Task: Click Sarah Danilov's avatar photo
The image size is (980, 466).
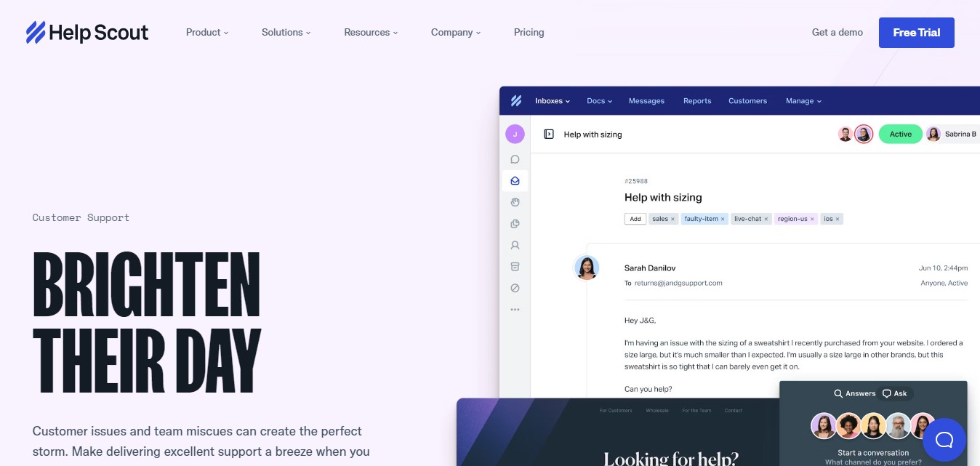Action: pyautogui.click(x=587, y=268)
